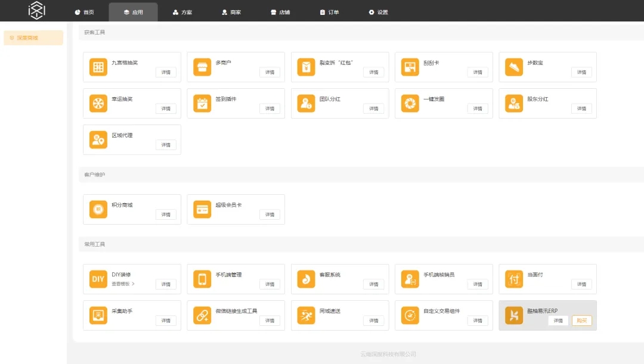Screen dimensions: 644x364
Task: Click the 当面付 face-to-face payment icon
Action: pos(513,278)
